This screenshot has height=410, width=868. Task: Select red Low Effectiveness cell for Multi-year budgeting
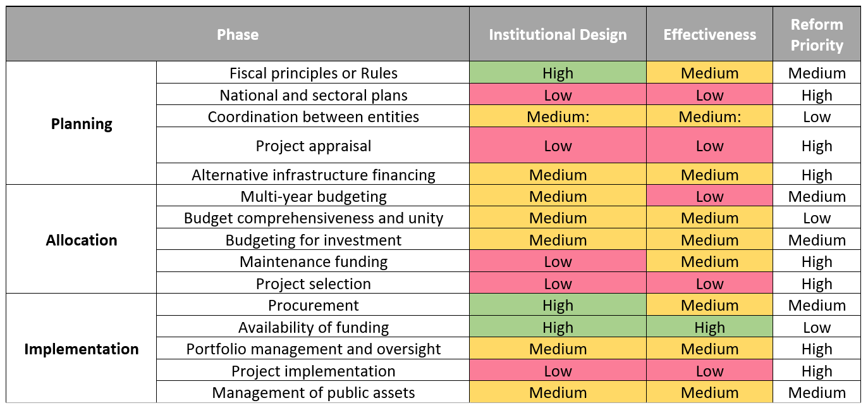coord(709,196)
